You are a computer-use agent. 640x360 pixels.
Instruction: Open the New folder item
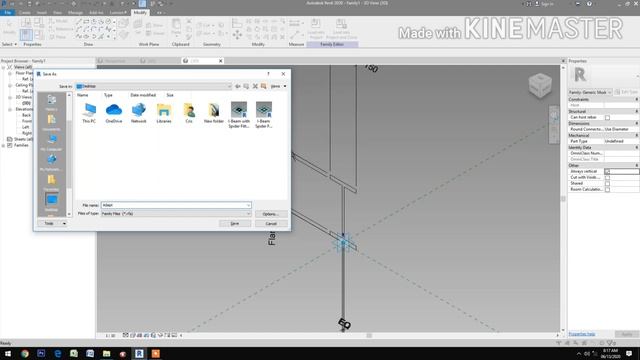tap(213, 113)
